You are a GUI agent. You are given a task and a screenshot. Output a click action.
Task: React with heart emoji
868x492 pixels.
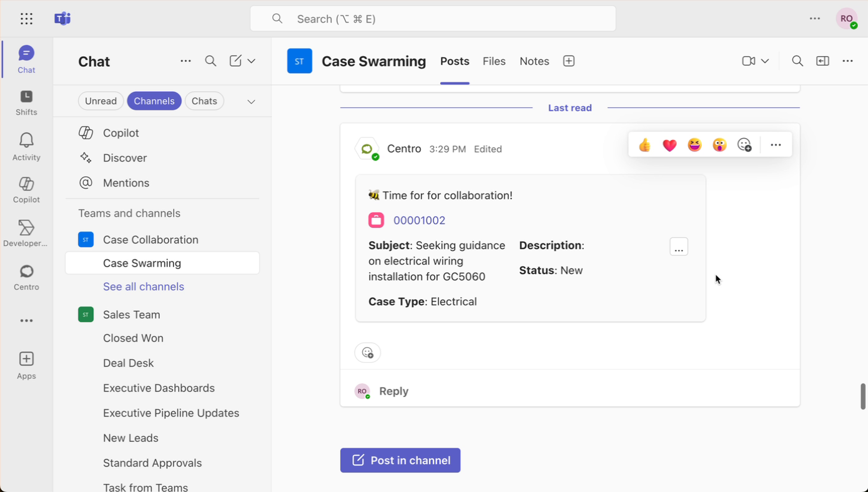(669, 145)
